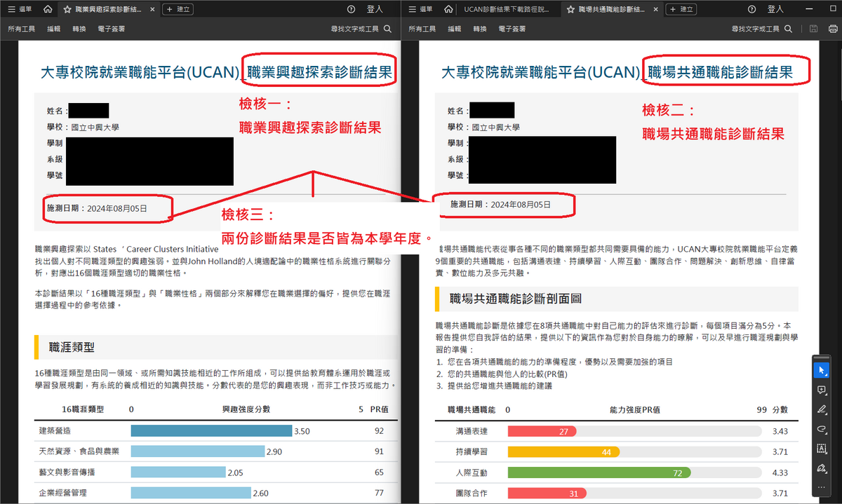The width and height of the screenshot is (842, 504).
Task: Select the text box selection tool
Action: coord(822,449)
